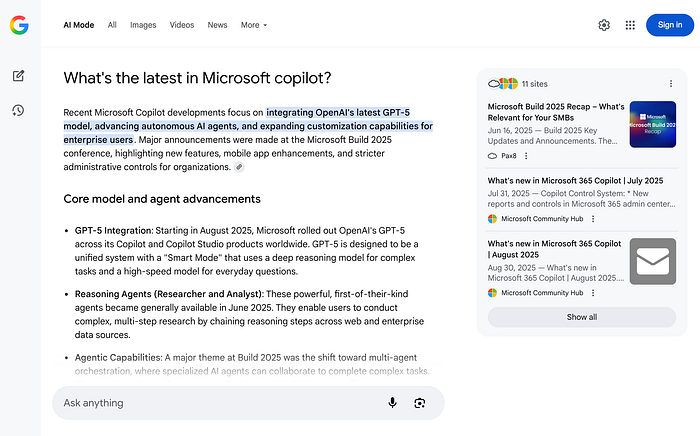Start a new AI Mode search
The height and width of the screenshot is (436, 700).
point(18,76)
